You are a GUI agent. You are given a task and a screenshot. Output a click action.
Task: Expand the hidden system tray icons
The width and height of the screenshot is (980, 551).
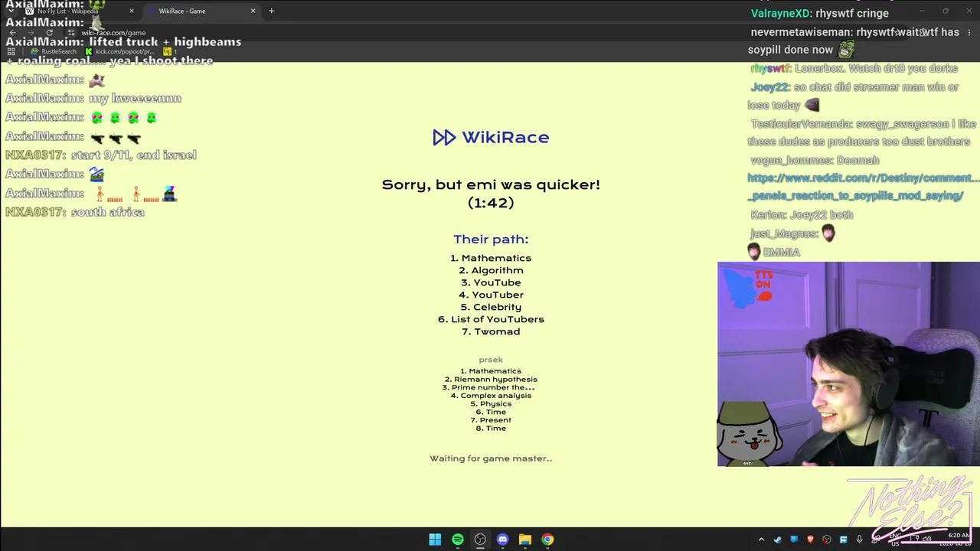(761, 540)
